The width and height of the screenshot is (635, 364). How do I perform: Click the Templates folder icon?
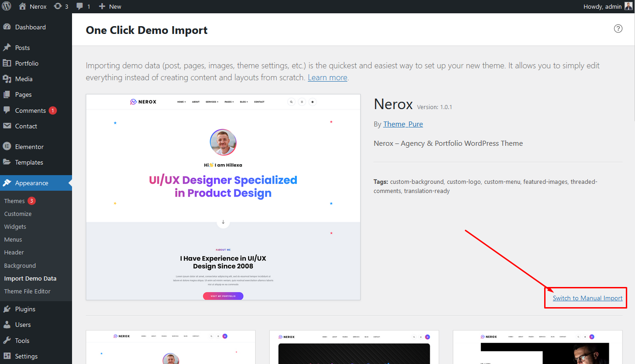(x=7, y=162)
